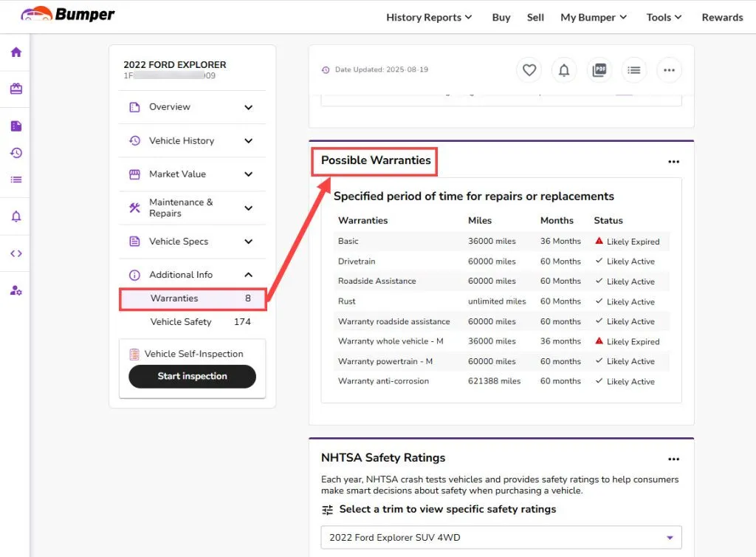Viewport: 756px width, 557px height.
Task: Open the header three-dots more options
Action: pyautogui.click(x=669, y=70)
